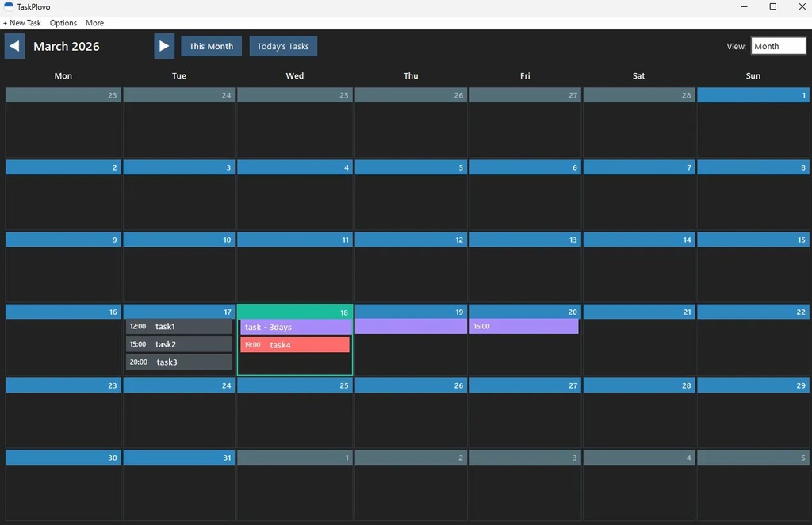Click the TaskPlovo app icon in title bar
The width and height of the screenshot is (812, 525).
(9, 6)
